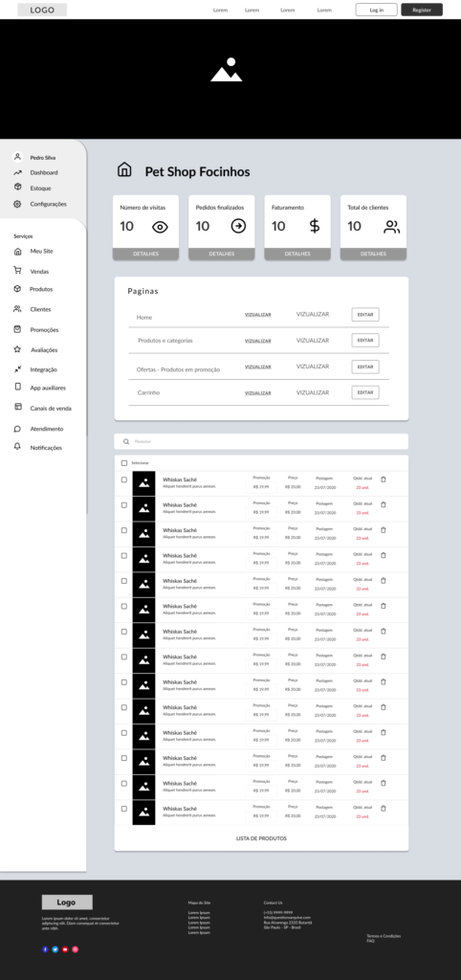Open Termos e Condições in footer

point(384,936)
